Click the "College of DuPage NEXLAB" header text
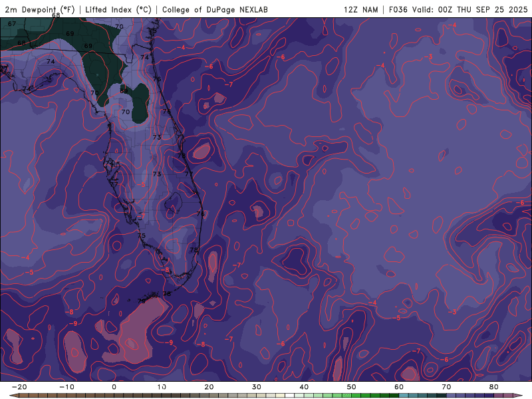532x399 pixels. coord(215,9)
